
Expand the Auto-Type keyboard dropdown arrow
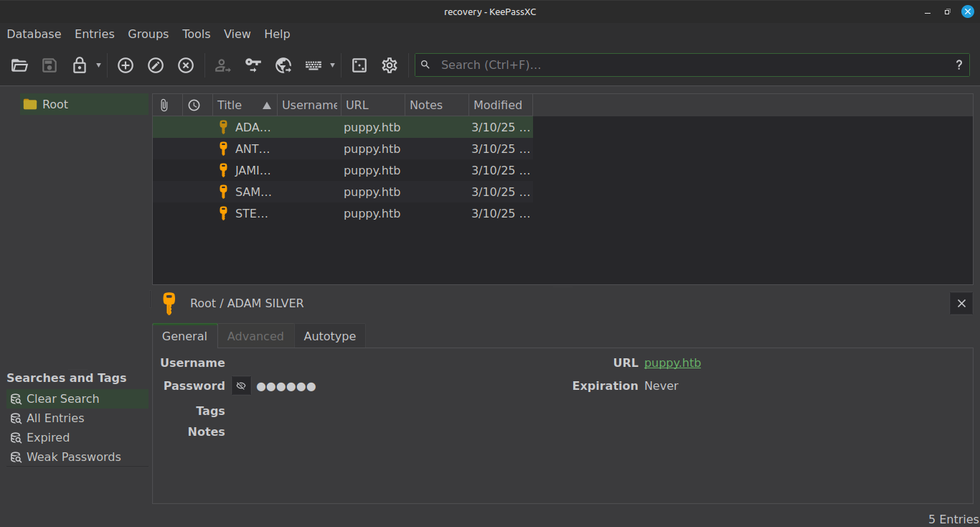(x=332, y=65)
